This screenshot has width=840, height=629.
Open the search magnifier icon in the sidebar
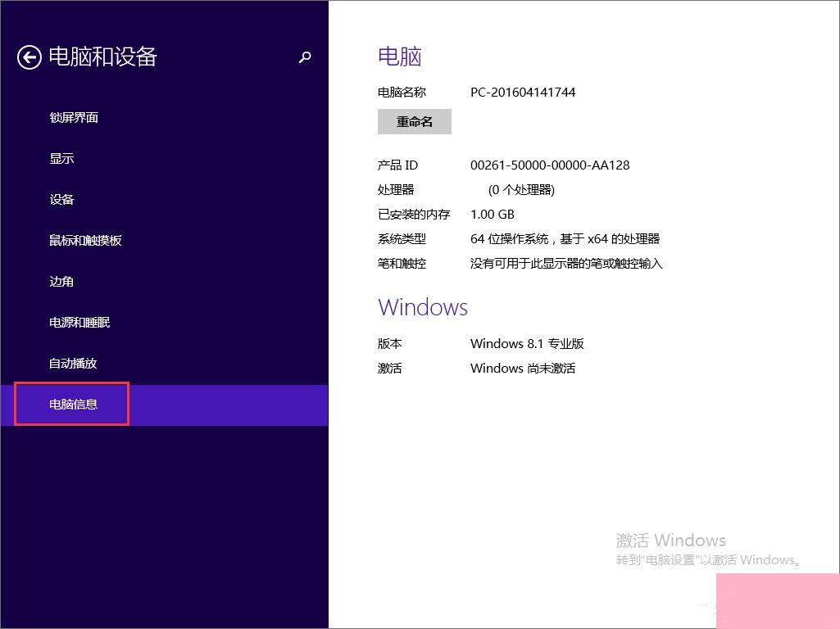tap(305, 57)
